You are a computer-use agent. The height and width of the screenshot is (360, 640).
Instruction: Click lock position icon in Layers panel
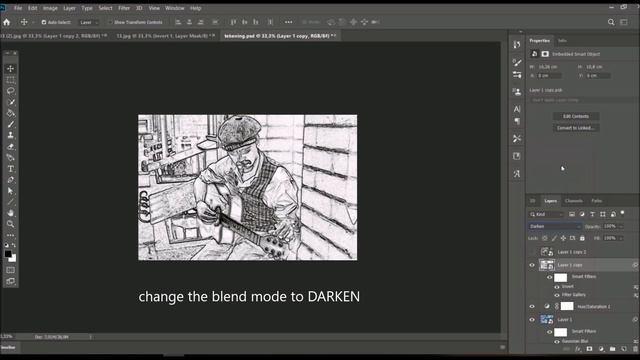[x=563, y=238]
